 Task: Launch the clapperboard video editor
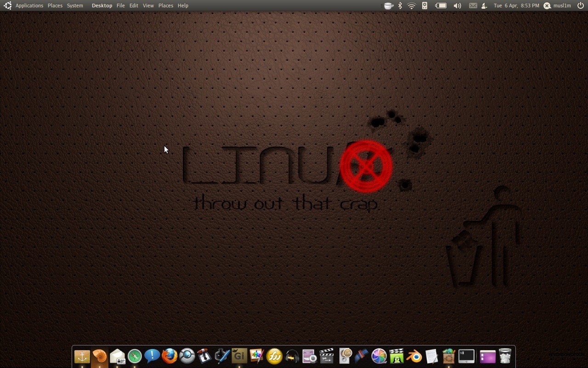pyautogui.click(x=327, y=356)
